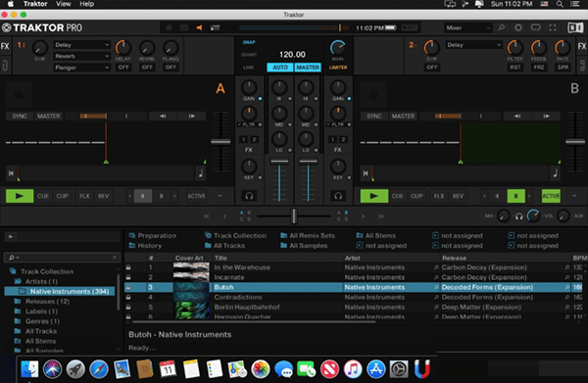Open Launchpad in the Dock
The width and height of the screenshot is (588, 383).
point(75,369)
